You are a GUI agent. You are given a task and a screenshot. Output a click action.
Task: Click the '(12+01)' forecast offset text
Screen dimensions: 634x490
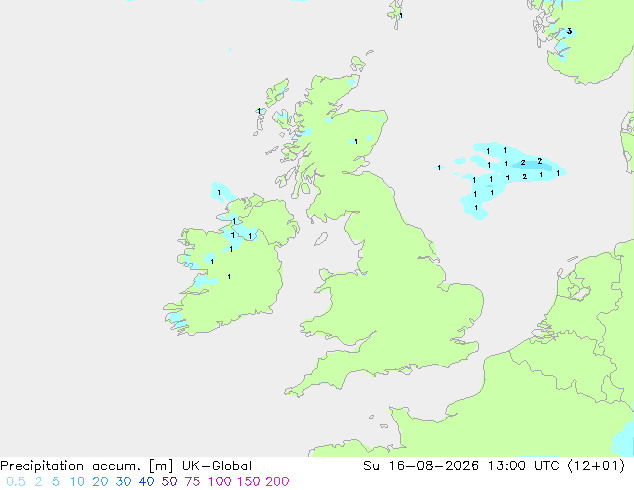point(596,466)
